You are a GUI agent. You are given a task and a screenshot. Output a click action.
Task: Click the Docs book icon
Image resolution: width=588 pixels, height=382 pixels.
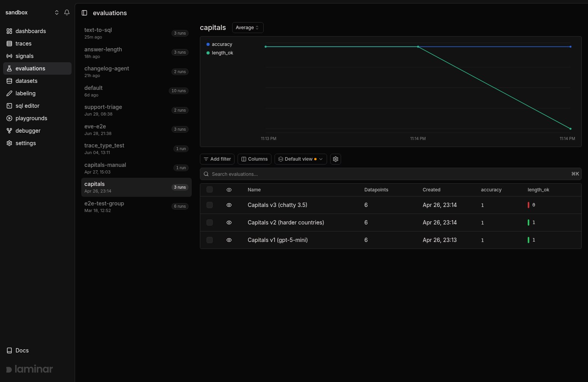pyautogui.click(x=9, y=350)
